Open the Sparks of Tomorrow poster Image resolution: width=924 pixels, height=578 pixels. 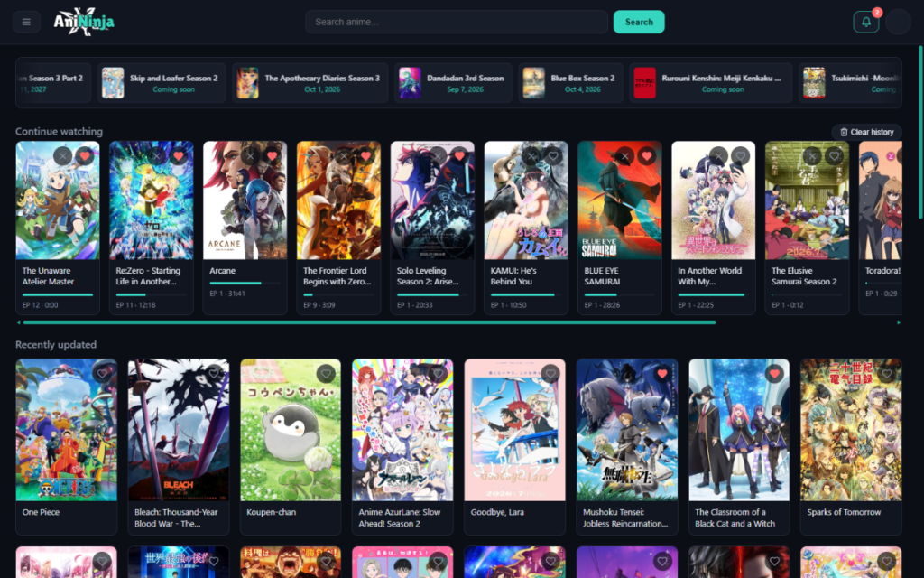851,430
